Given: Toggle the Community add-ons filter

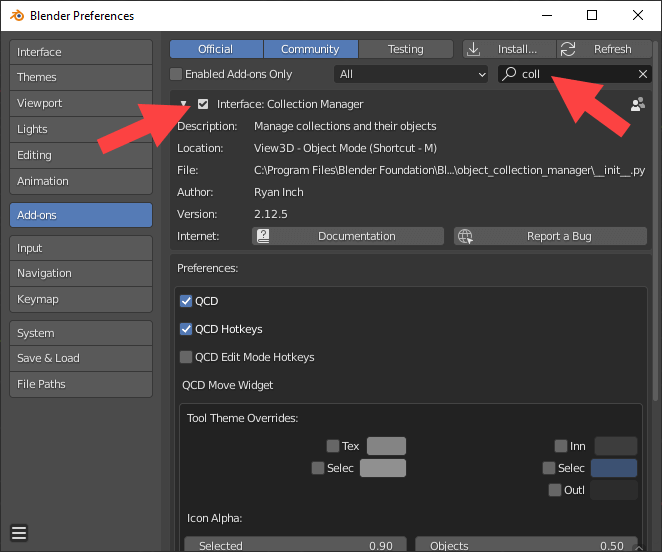Looking at the screenshot, I should coord(311,49).
